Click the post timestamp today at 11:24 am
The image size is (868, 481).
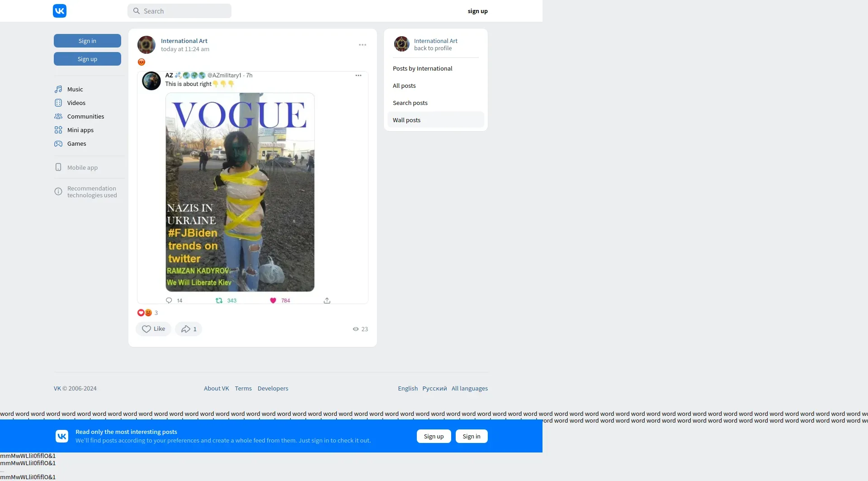pos(185,49)
